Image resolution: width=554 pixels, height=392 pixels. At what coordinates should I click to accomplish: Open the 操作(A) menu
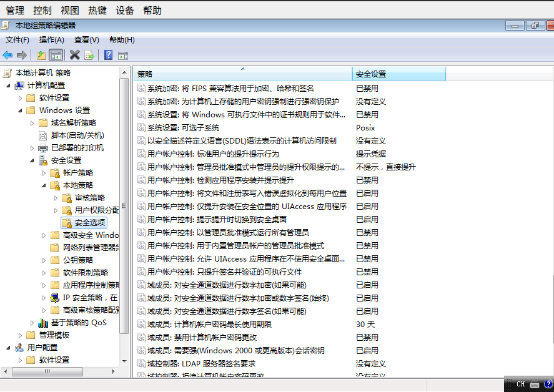(x=52, y=40)
